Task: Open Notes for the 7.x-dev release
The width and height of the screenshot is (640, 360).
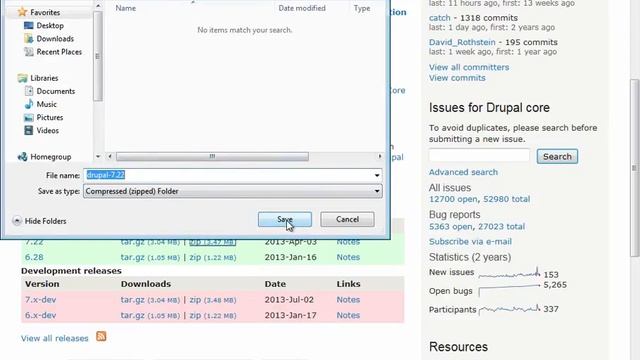Action: tap(348, 300)
